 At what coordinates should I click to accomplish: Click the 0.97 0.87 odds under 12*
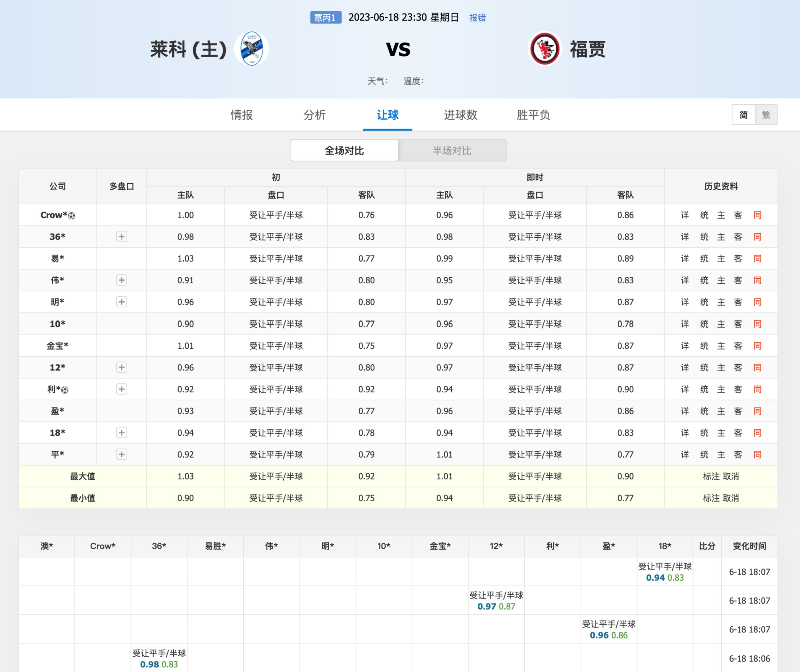tap(496, 606)
